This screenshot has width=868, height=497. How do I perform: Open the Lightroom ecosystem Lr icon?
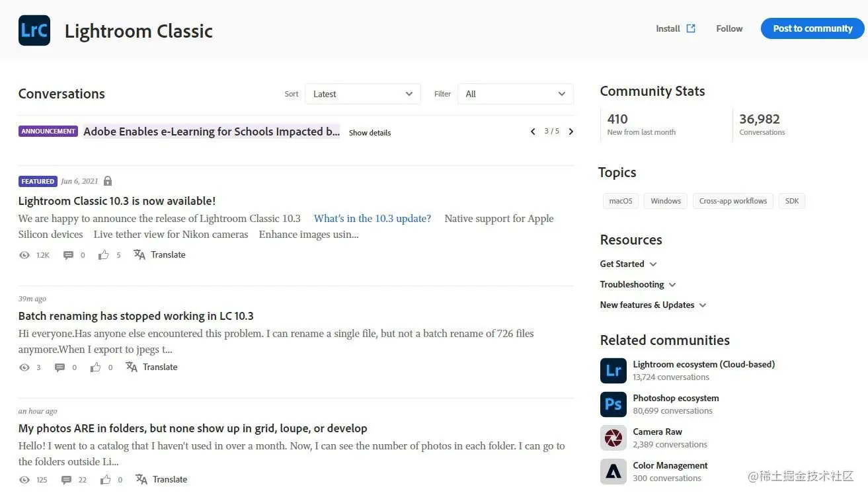613,371
